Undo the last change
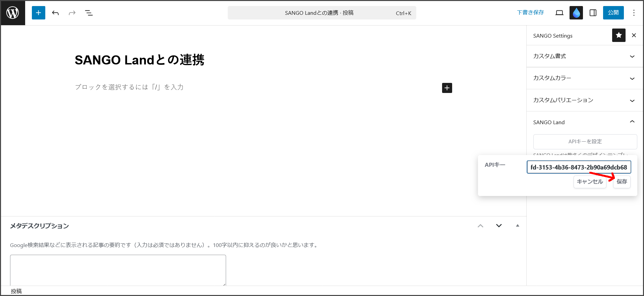 [x=55, y=13]
